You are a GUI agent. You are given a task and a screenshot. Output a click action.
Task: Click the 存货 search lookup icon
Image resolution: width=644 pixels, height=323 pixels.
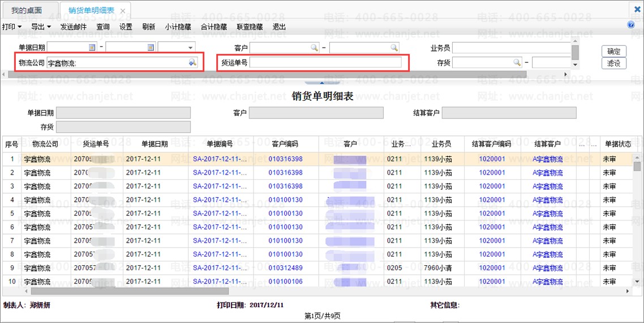pyautogui.click(x=517, y=62)
